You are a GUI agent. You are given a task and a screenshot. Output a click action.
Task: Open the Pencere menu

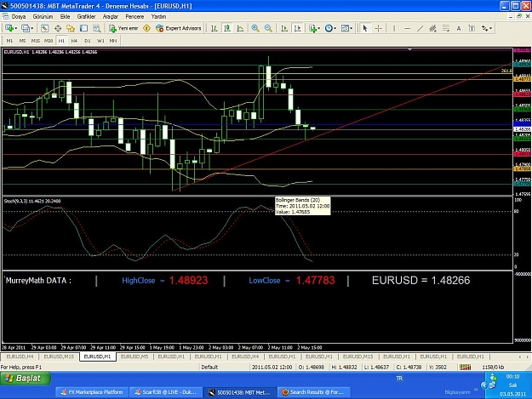coord(134,17)
